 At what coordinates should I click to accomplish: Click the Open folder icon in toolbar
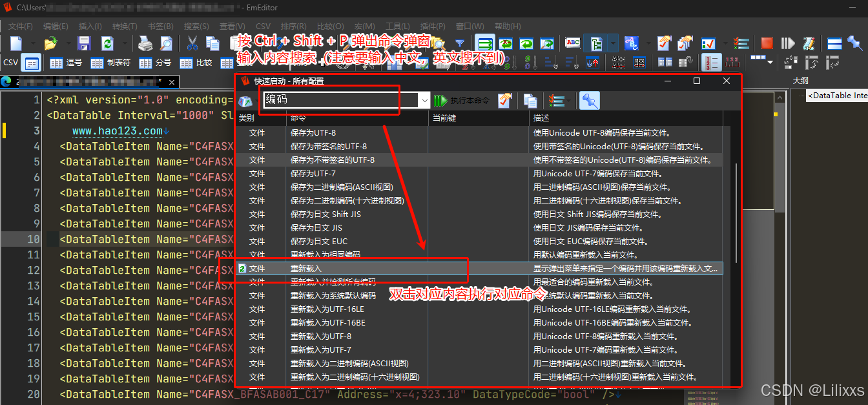pyautogui.click(x=50, y=44)
